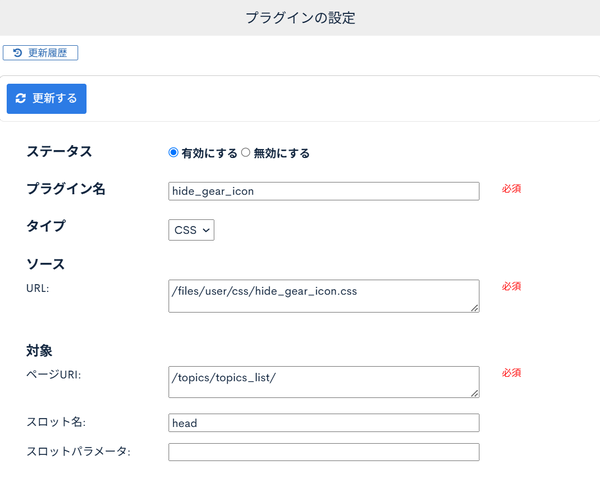Click the empty スロットパラメータ input field
The image size is (600, 480).
coord(324,452)
